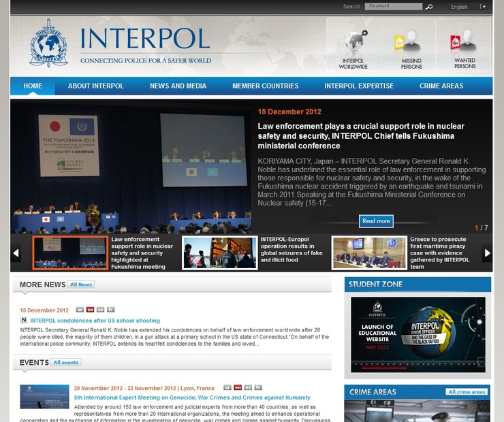Select 'en' language for the condolences news
The width and height of the screenshot is (504, 422).
pos(90,310)
